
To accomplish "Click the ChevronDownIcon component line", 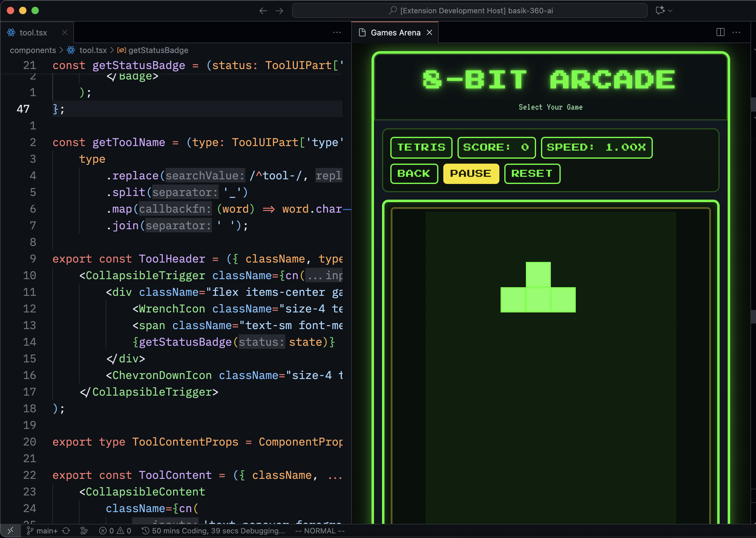I will click(x=225, y=375).
